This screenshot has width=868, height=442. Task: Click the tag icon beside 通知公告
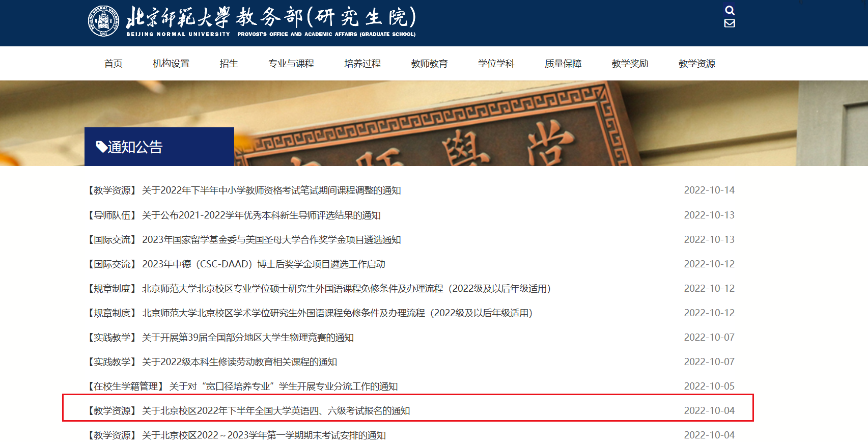[x=101, y=147]
